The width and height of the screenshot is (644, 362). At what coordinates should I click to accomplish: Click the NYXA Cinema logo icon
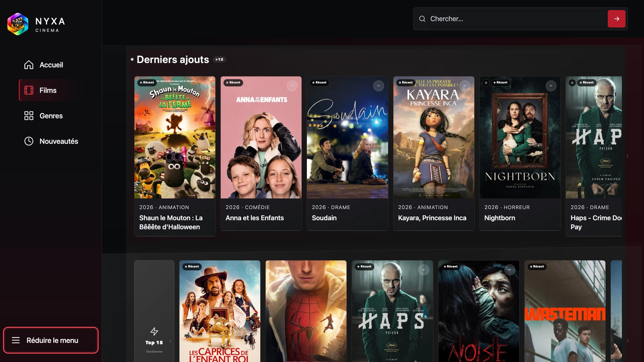[x=18, y=24]
